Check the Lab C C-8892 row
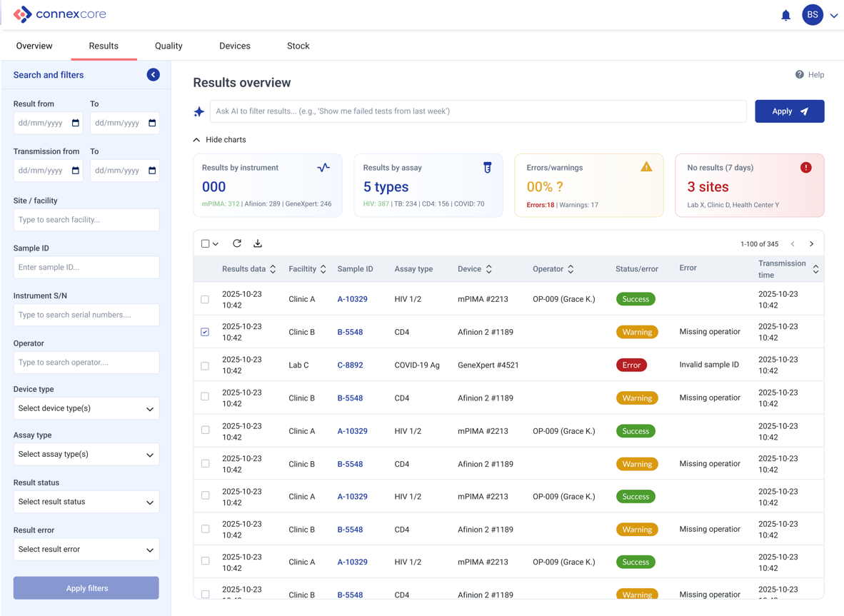 (205, 366)
